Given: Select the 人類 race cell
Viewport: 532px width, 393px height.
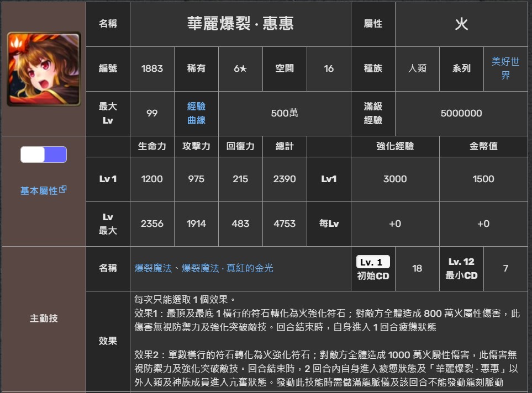Looking at the screenshot, I should coord(417,69).
